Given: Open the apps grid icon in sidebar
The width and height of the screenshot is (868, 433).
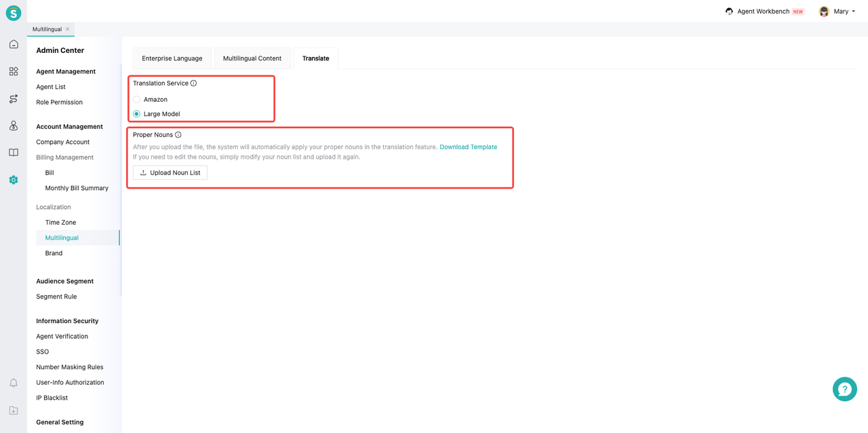Looking at the screenshot, I should 14,71.
